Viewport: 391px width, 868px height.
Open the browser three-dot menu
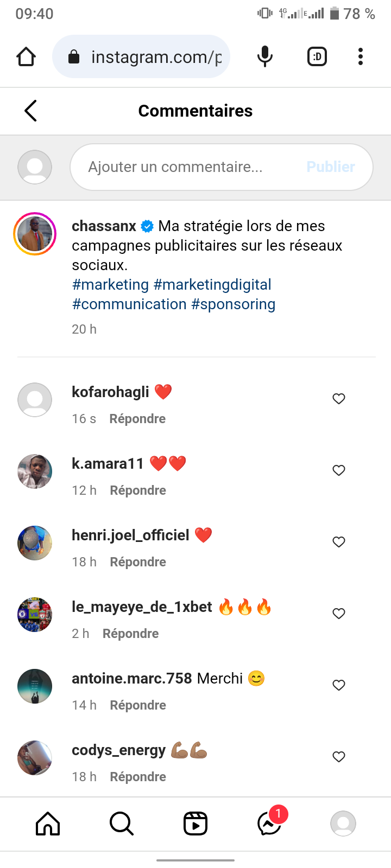click(x=361, y=56)
